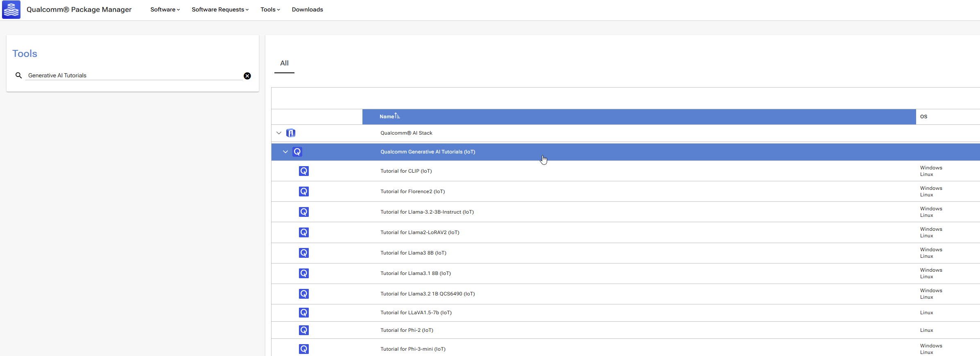Clear the search field with the X icon
This screenshot has width=980, height=356.
click(247, 76)
